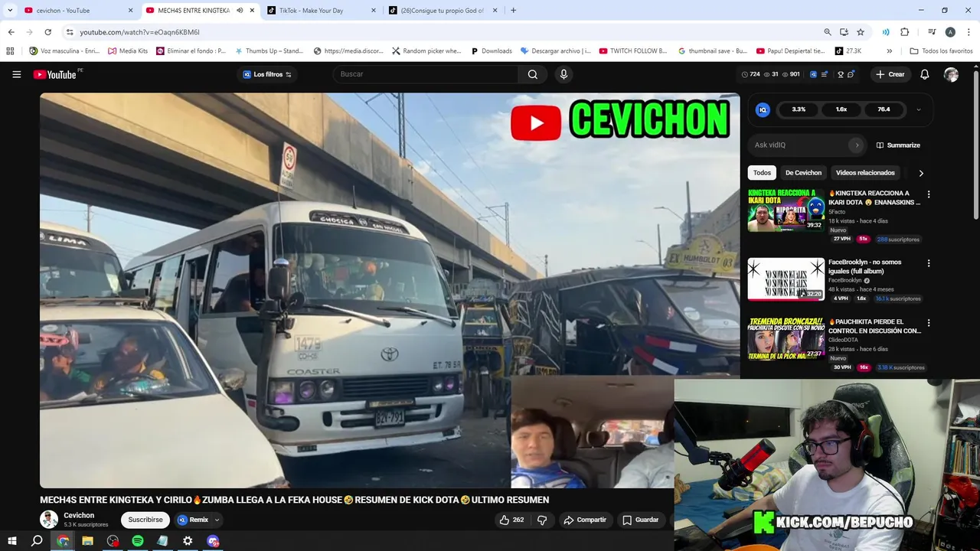Switch to the Consigue tu propio God tab
This screenshot has height=551, width=980.
point(443,11)
